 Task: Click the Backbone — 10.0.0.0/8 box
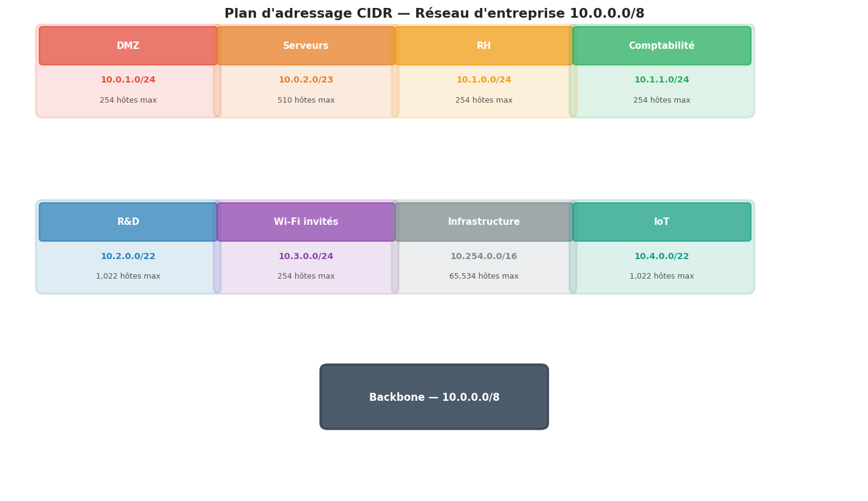coord(434,397)
